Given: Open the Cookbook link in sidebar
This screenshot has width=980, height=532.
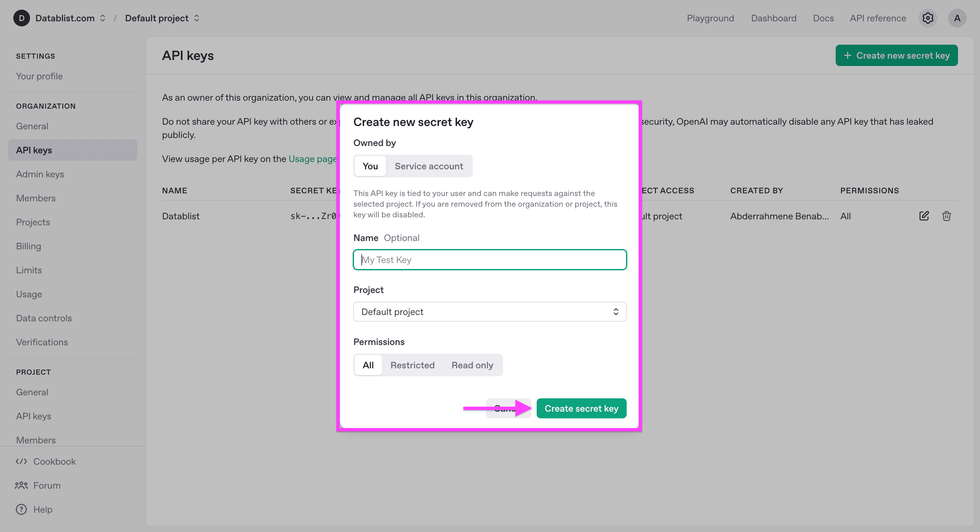Looking at the screenshot, I should tap(55, 461).
